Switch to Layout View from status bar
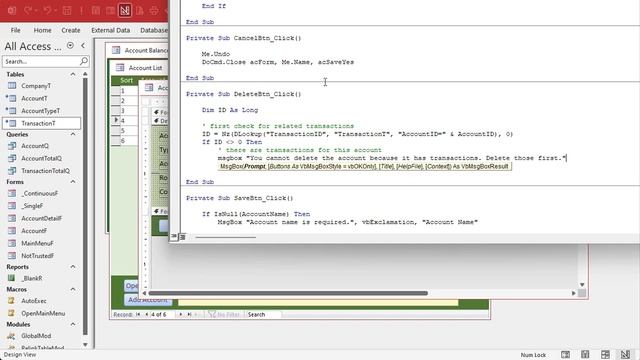The width and height of the screenshot is (640, 360). pos(605,354)
